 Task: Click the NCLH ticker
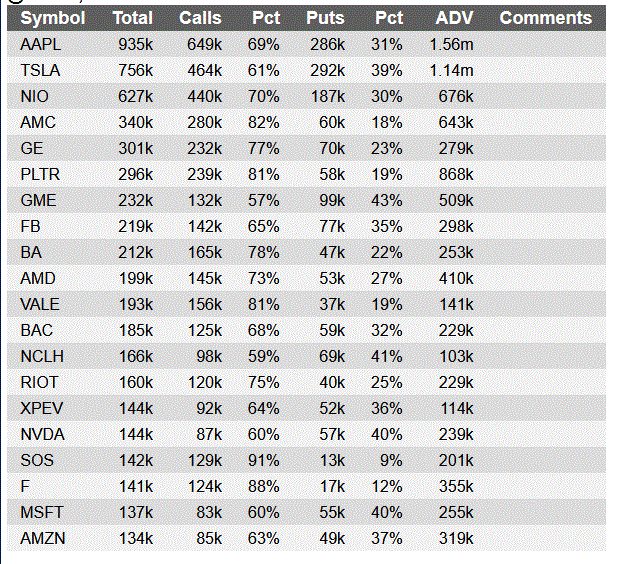click(41, 356)
